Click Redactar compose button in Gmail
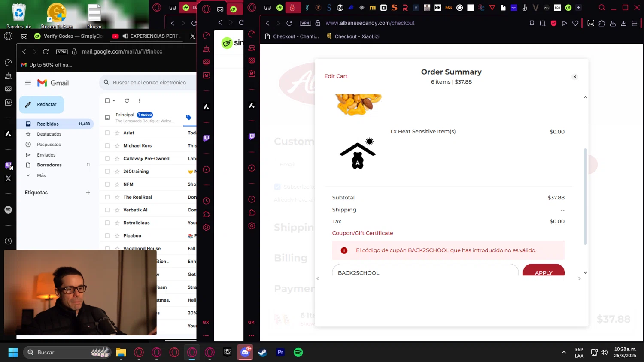The image size is (644, 362). (41, 104)
